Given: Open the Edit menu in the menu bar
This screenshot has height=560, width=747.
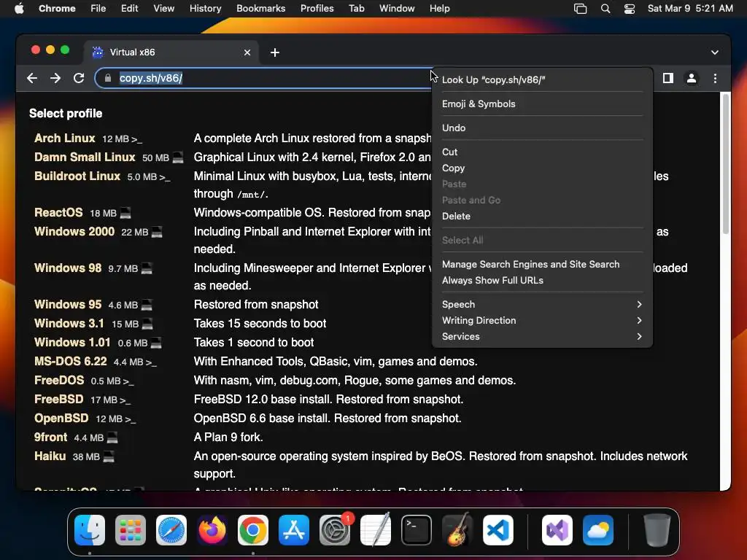Looking at the screenshot, I should (129, 9).
